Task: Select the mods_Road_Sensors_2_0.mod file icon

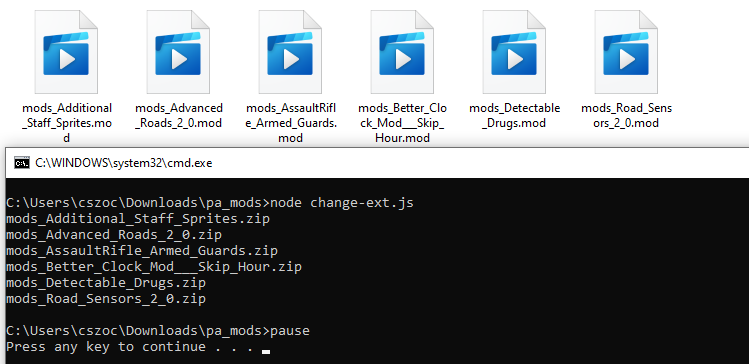Action: click(626, 52)
